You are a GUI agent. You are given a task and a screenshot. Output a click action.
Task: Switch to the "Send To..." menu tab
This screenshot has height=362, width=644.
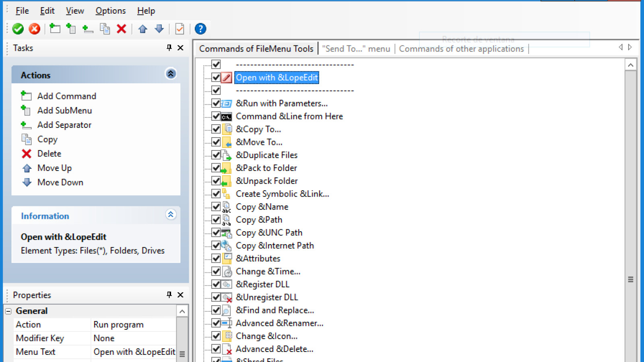click(x=356, y=49)
